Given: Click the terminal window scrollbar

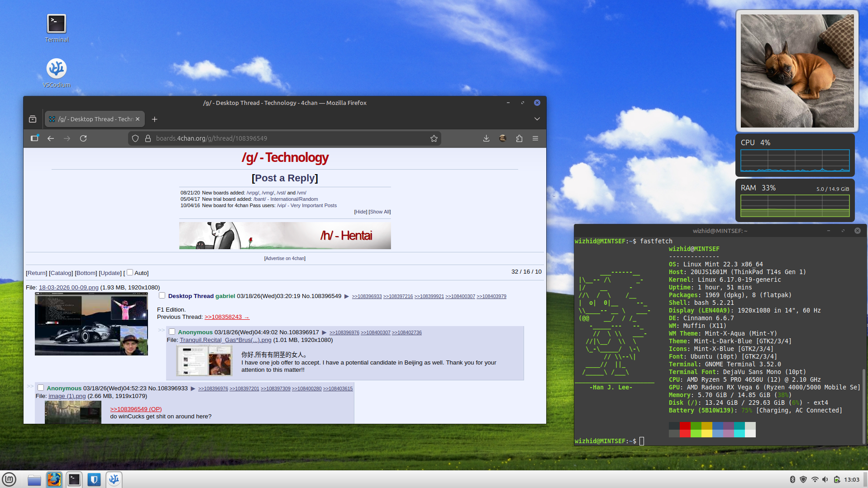Looking at the screenshot, I should click(864, 406).
